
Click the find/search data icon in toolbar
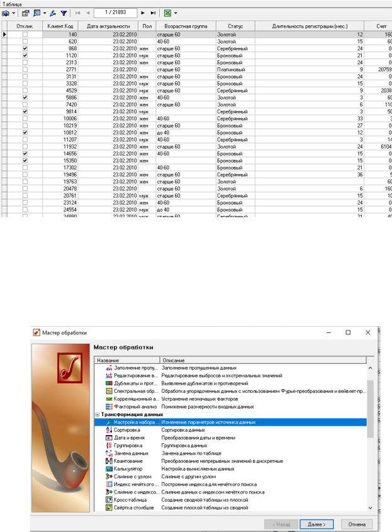37,13
